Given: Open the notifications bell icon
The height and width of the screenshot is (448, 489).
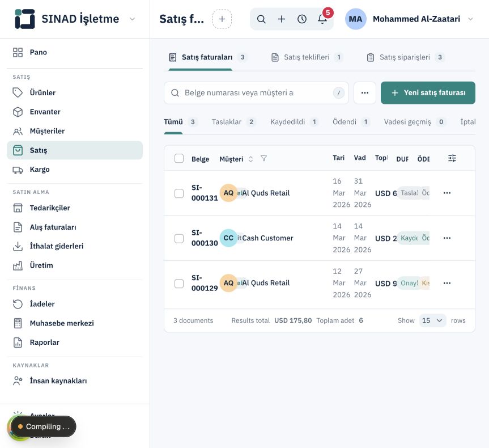Looking at the screenshot, I should (x=322, y=19).
